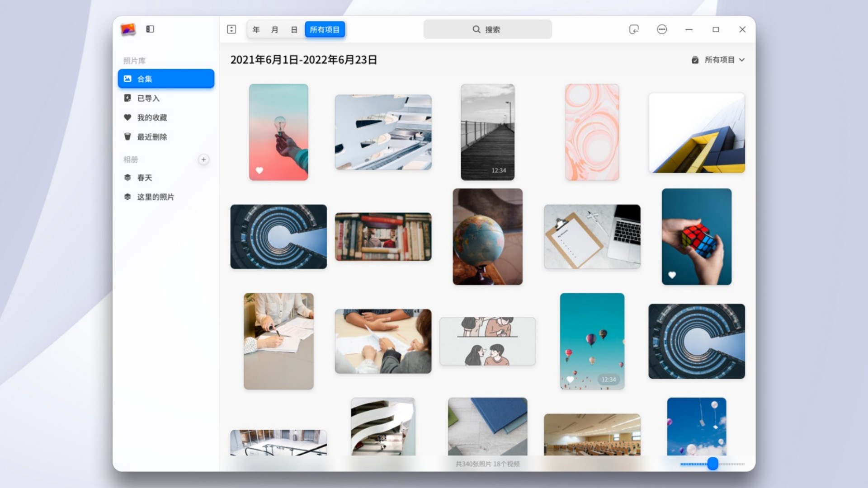868x488 pixels.
Task: Open the three-dots main menu
Action: pyautogui.click(x=661, y=29)
